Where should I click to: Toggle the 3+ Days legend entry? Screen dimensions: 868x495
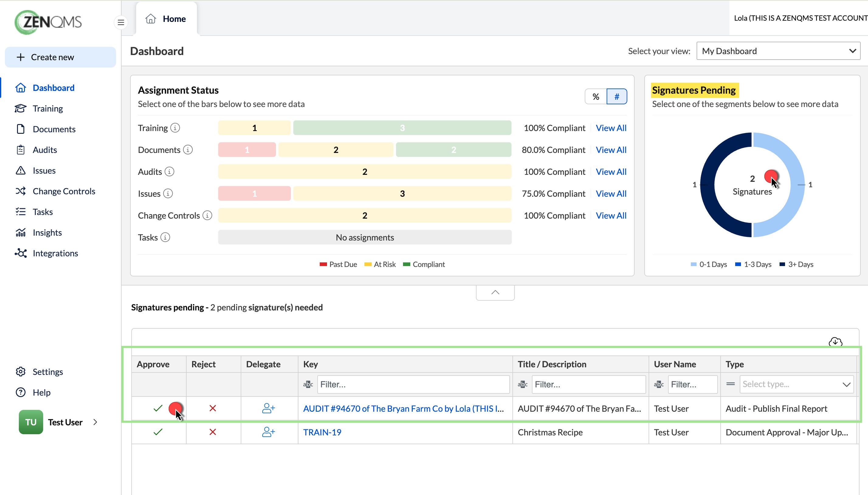(x=796, y=264)
